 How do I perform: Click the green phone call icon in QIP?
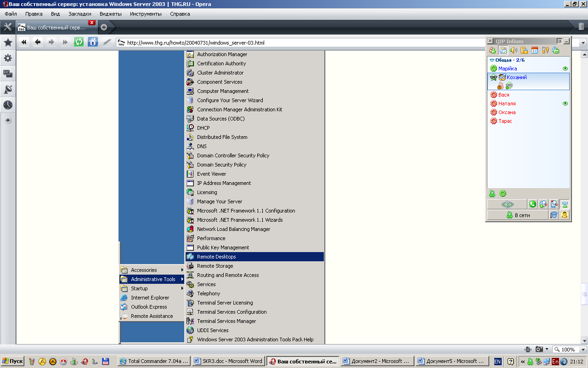[x=532, y=204]
